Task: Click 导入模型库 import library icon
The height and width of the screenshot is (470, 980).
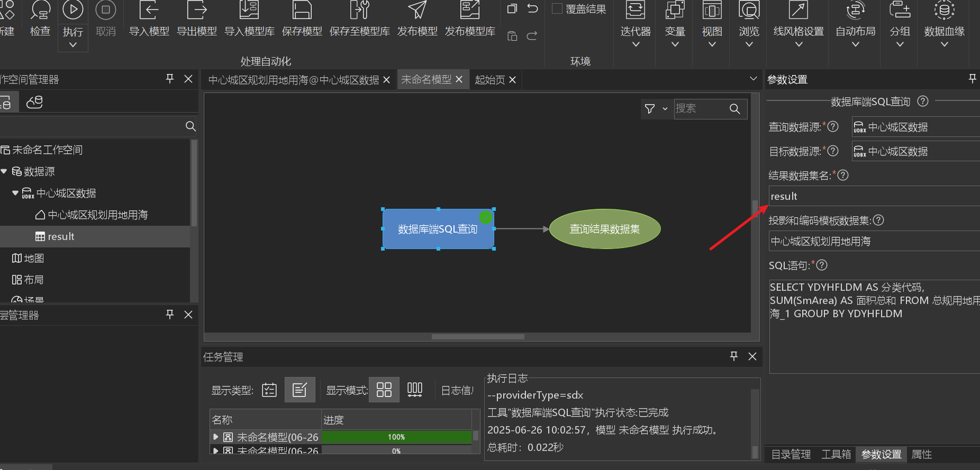Action: coord(249,11)
